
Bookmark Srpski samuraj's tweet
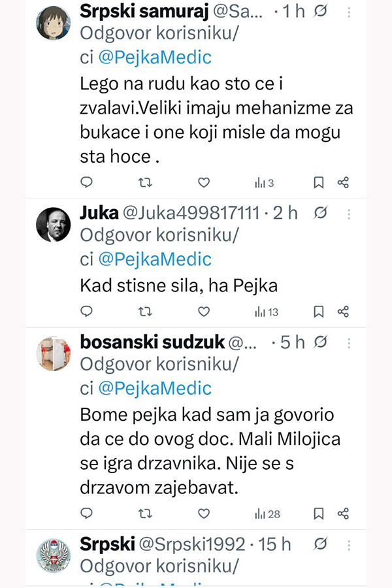[x=318, y=183]
